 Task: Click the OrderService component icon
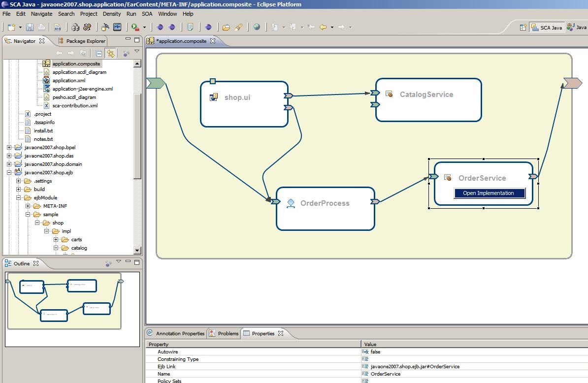click(447, 178)
